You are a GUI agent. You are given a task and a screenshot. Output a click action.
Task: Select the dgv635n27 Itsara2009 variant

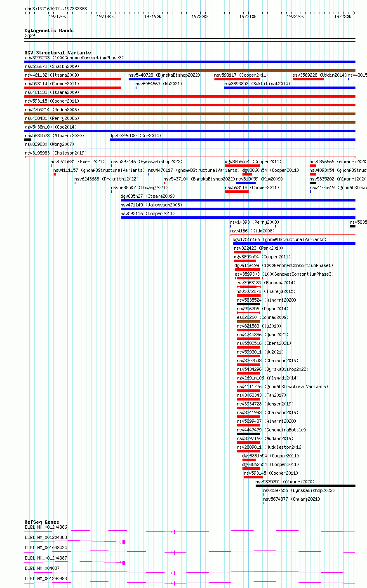pyautogui.click(x=238, y=200)
